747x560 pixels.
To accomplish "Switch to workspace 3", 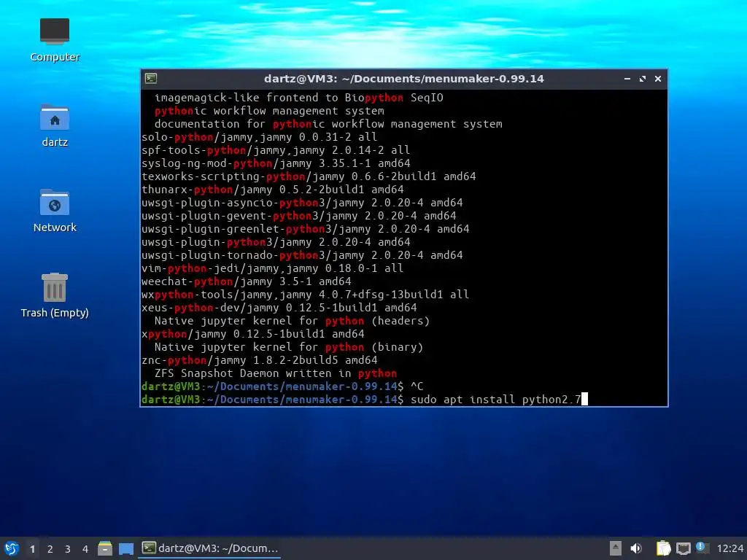I will pyautogui.click(x=68, y=549).
